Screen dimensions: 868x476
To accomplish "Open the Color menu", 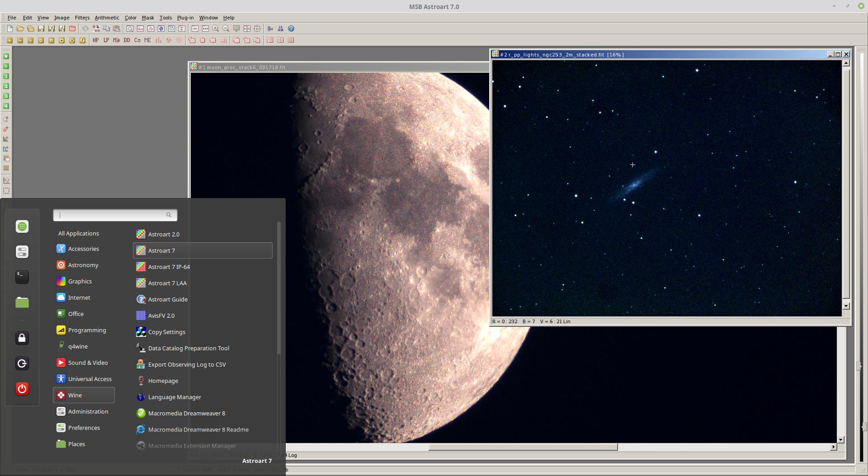I will (x=131, y=18).
